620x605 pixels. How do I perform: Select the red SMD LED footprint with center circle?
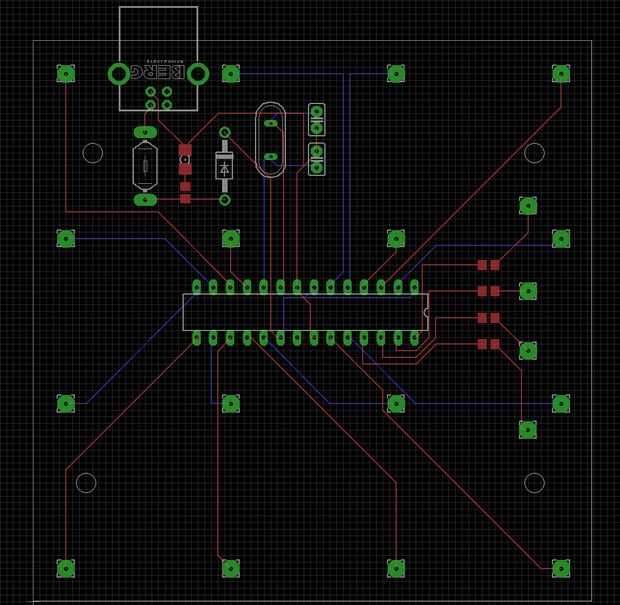185,159
